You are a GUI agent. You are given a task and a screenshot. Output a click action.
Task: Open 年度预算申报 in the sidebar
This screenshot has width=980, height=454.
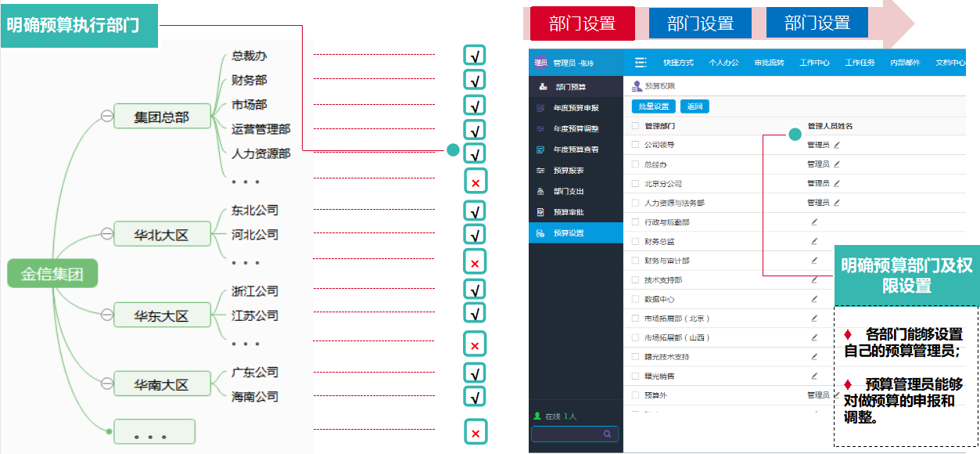point(576,108)
